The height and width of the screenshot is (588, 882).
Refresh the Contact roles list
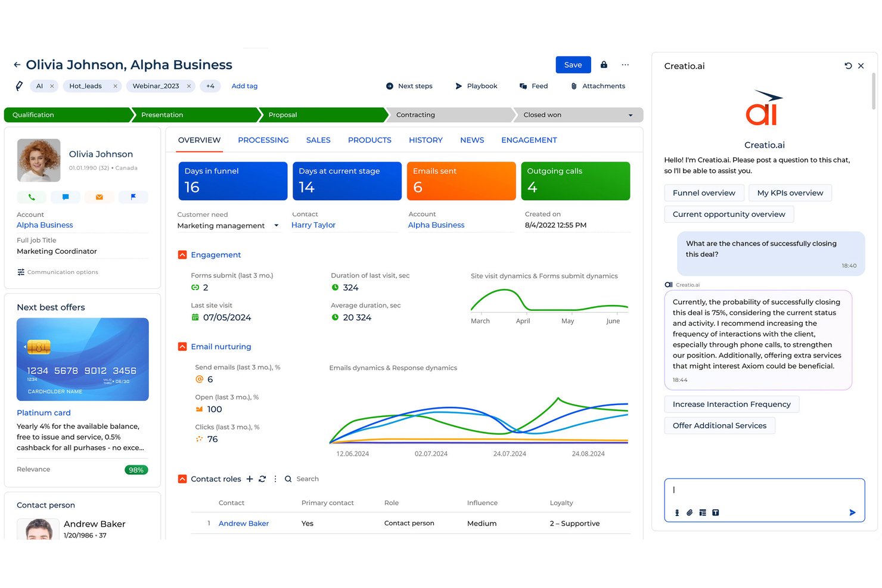pos(262,479)
